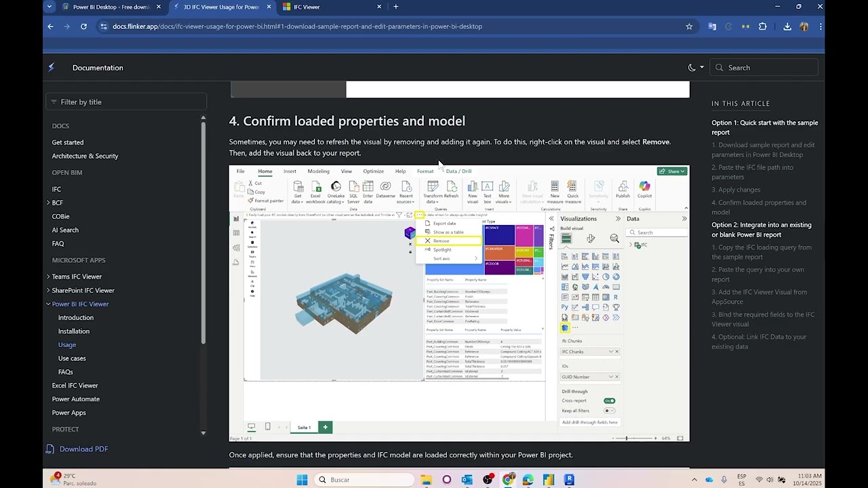Jump to 'Optional: Link IFC Data' section

759,342
